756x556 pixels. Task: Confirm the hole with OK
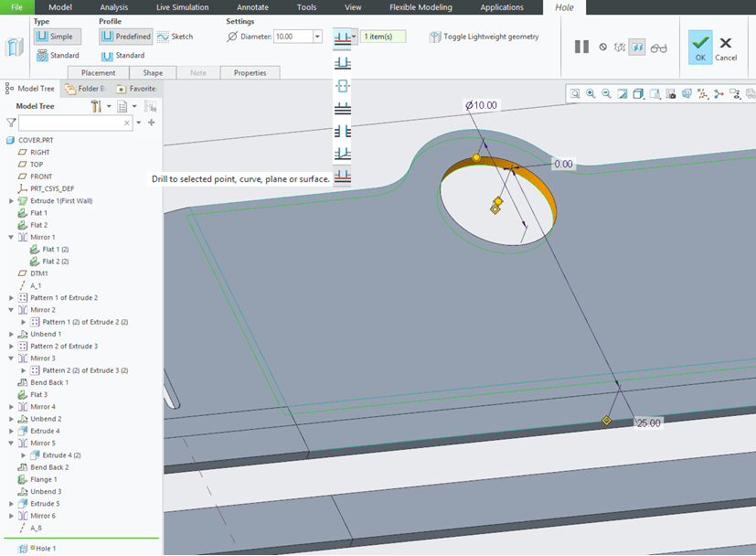[700, 47]
